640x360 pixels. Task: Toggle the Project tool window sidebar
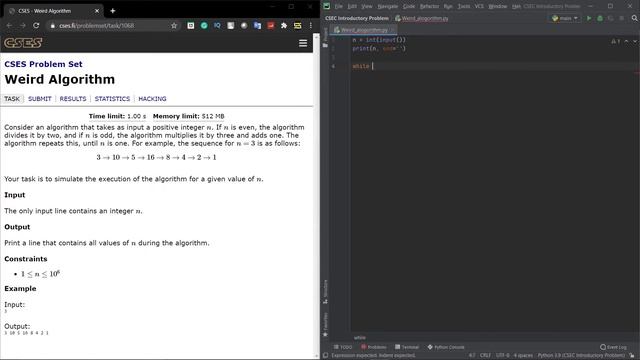[x=325, y=38]
